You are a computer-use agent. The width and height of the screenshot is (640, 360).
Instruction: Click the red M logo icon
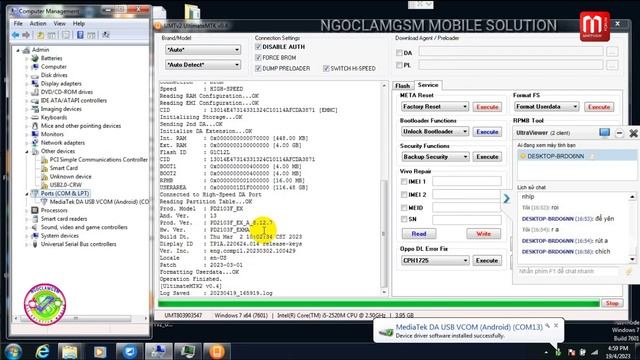point(595,26)
